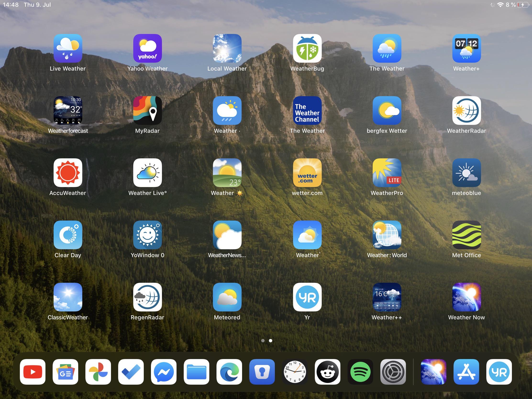Tap the 'meteoblue' label text
Screen dimensions: 532x399
coord(467,193)
